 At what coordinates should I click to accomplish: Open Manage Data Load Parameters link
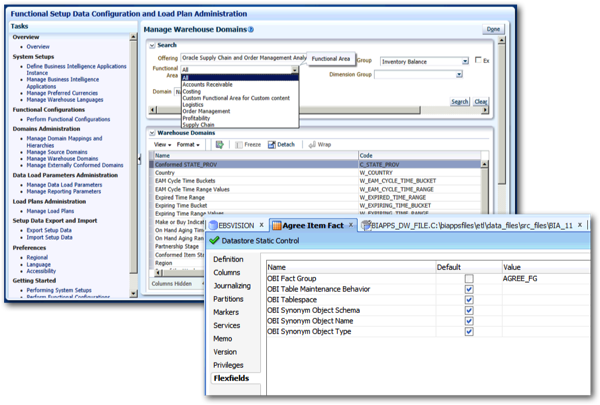click(64, 185)
